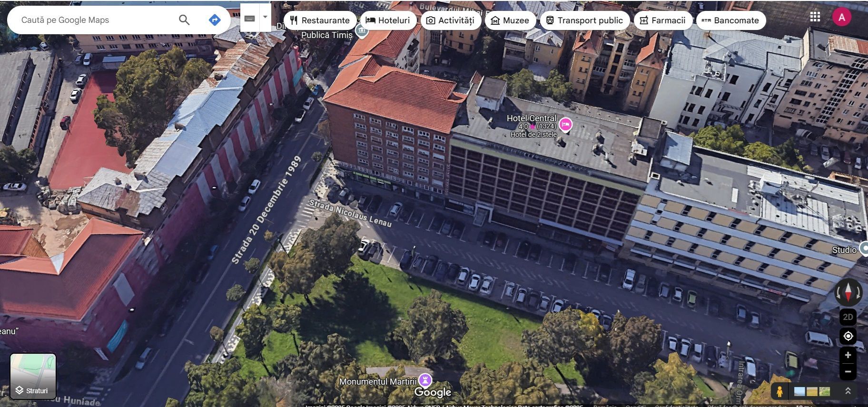The image size is (868, 407).
Task: Click the Hotel Central pink marker
Action: 565,125
